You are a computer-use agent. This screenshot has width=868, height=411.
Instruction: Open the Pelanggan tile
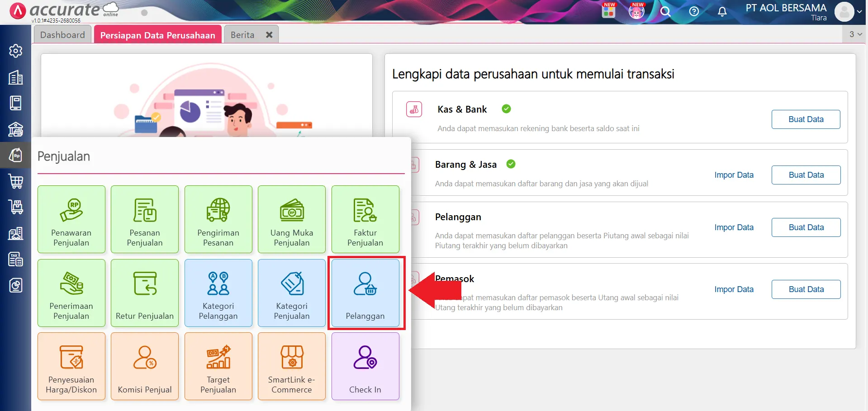point(365,293)
